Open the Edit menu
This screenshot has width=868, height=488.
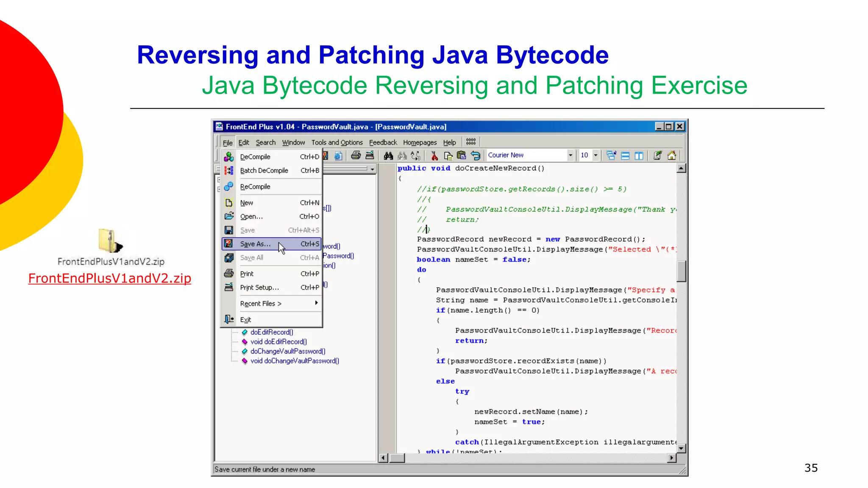coord(243,142)
